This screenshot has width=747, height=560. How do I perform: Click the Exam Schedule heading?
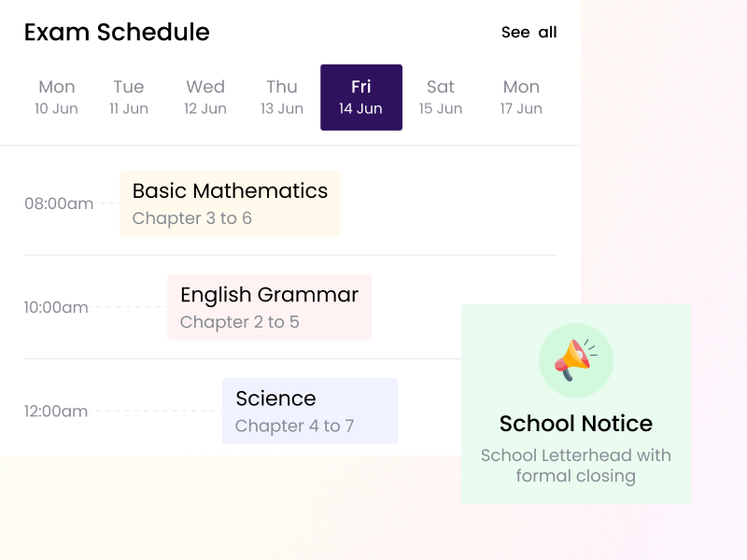click(x=117, y=33)
